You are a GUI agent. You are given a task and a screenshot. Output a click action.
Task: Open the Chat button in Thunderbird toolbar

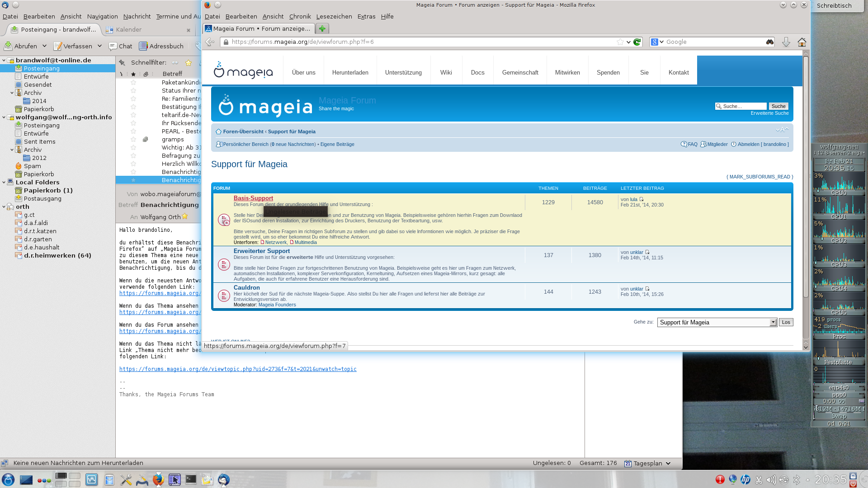tap(121, 46)
